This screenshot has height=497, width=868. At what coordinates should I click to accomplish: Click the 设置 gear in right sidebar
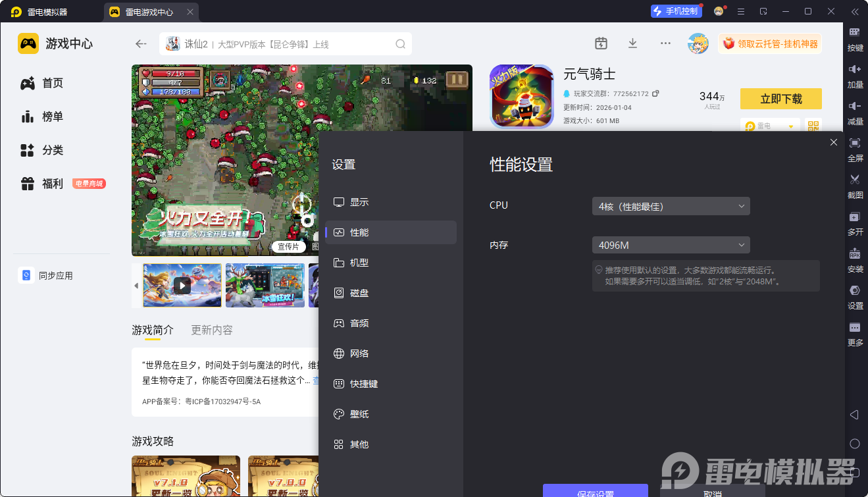[855, 298]
